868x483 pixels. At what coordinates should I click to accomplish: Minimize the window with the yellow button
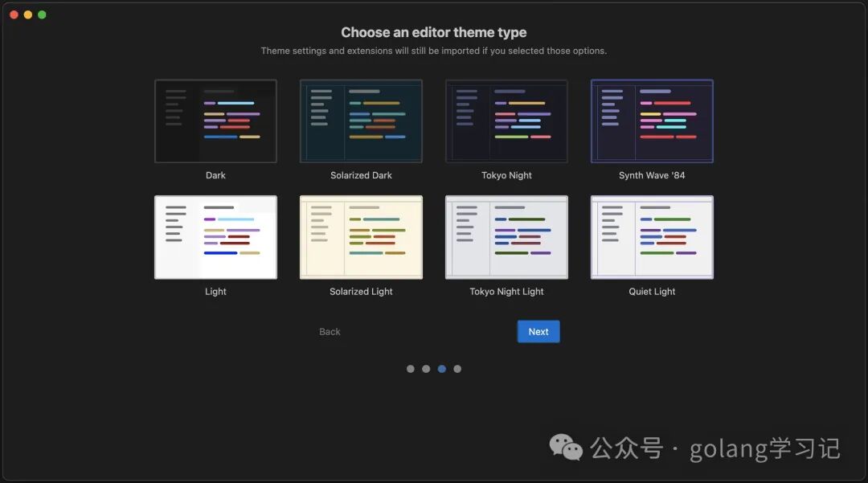27,15
